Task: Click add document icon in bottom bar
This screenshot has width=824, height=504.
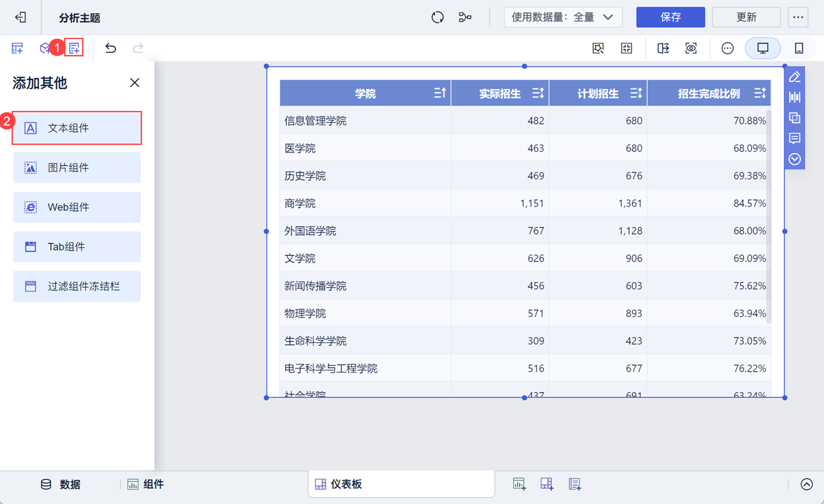Action: (x=574, y=484)
